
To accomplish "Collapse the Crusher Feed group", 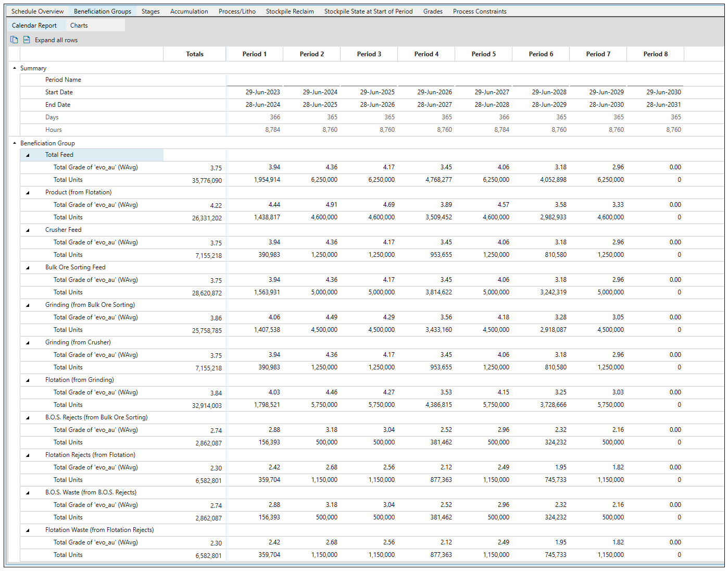I will tap(28, 230).
